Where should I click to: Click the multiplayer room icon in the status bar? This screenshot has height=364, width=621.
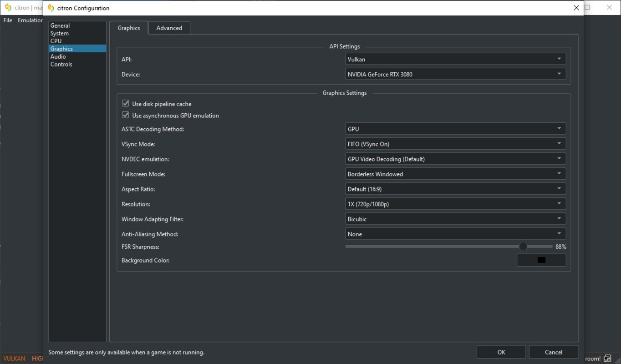(607, 359)
